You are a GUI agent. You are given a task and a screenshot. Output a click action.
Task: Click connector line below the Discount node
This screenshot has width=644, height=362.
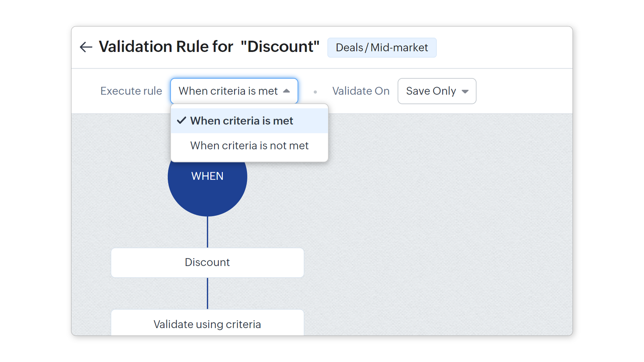click(x=208, y=293)
